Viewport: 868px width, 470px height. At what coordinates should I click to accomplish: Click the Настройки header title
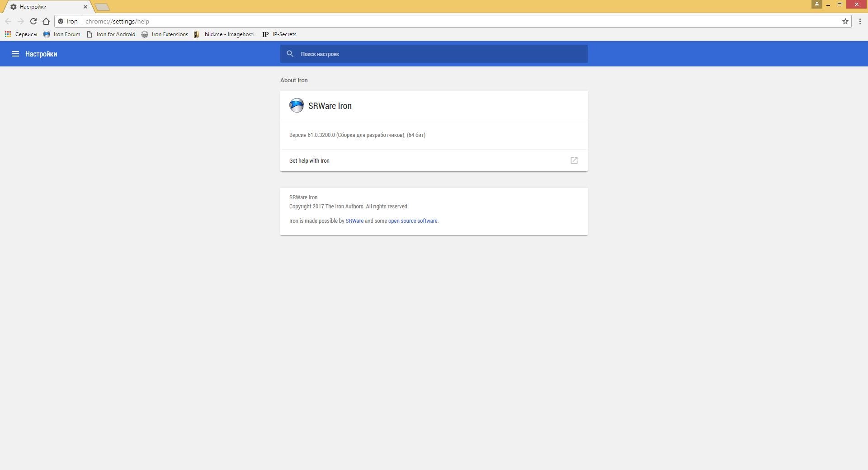tap(41, 54)
